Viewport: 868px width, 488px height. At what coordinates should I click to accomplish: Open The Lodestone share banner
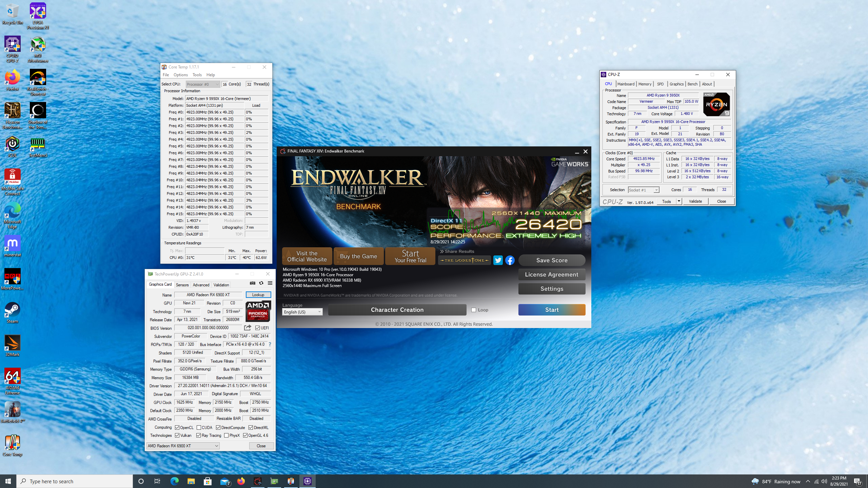(464, 260)
